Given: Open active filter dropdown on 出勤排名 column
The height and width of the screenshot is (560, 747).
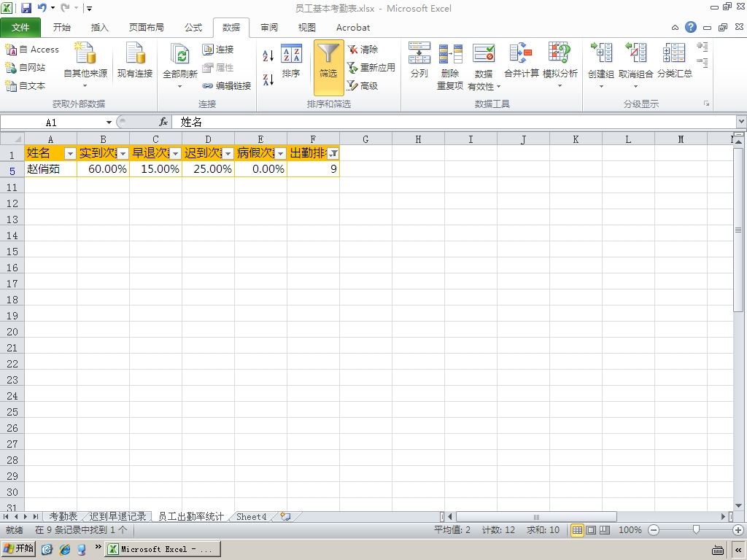Looking at the screenshot, I should tap(333, 154).
